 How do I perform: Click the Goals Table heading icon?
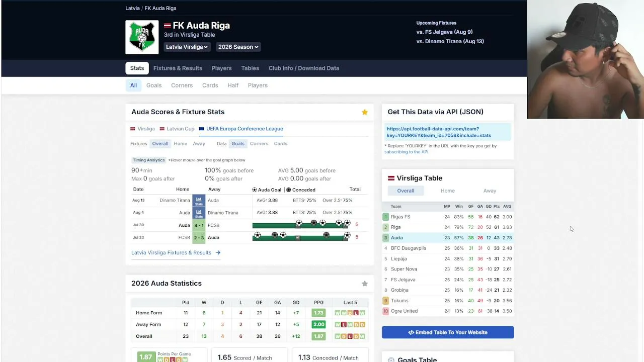391,359
